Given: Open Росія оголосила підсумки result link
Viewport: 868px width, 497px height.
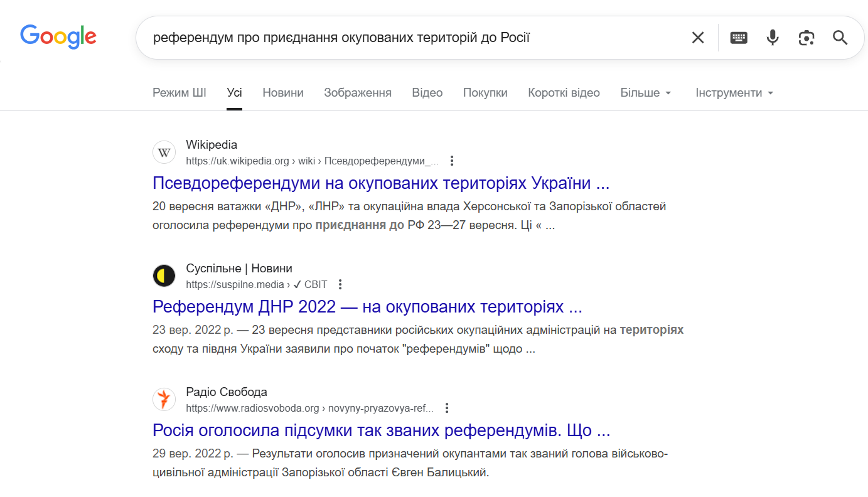Looking at the screenshot, I should click(x=381, y=430).
